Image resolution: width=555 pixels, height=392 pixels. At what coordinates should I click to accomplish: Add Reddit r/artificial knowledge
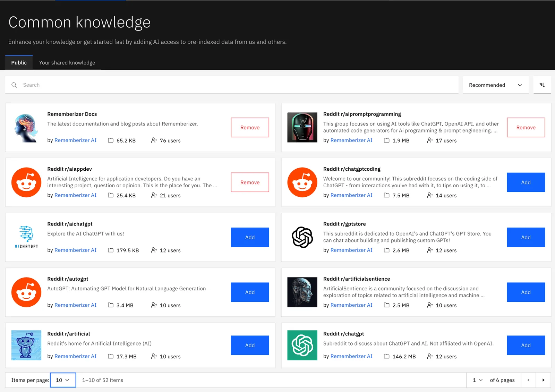coord(250,345)
